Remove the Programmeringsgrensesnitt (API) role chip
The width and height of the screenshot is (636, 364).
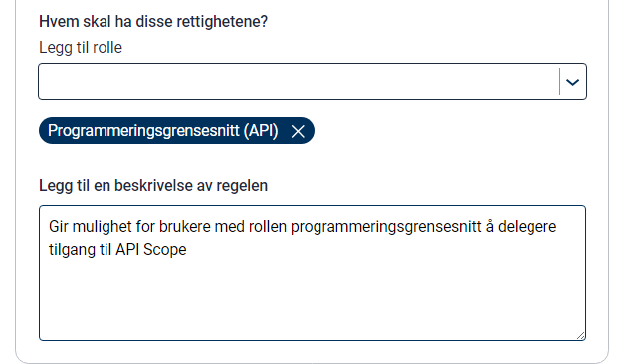[x=298, y=131]
